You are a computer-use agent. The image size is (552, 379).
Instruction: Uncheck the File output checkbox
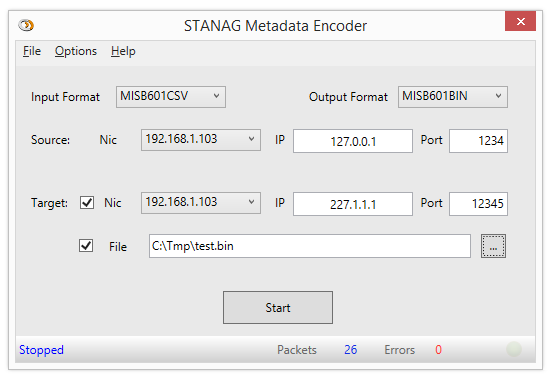[86, 246]
